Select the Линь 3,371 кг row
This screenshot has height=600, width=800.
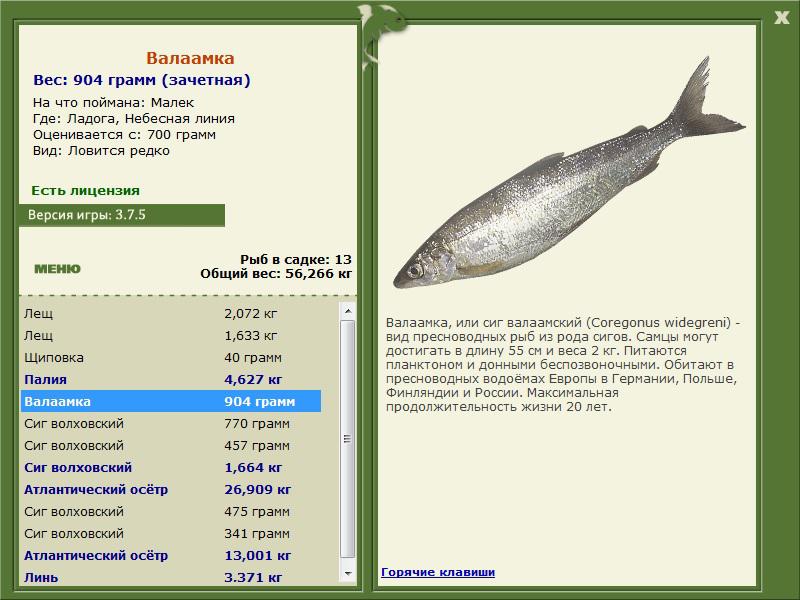coord(171,577)
